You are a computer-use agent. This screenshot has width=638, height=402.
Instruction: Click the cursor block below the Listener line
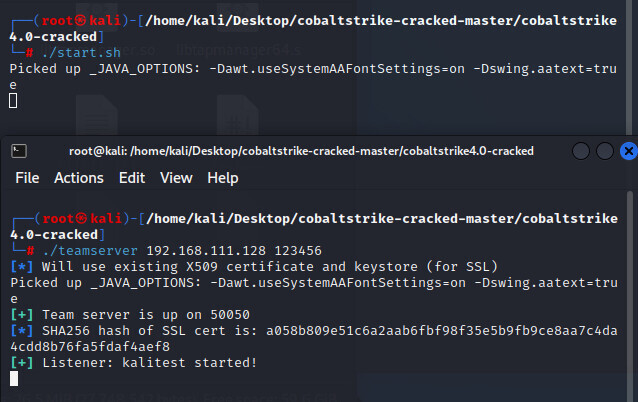tap(14, 378)
